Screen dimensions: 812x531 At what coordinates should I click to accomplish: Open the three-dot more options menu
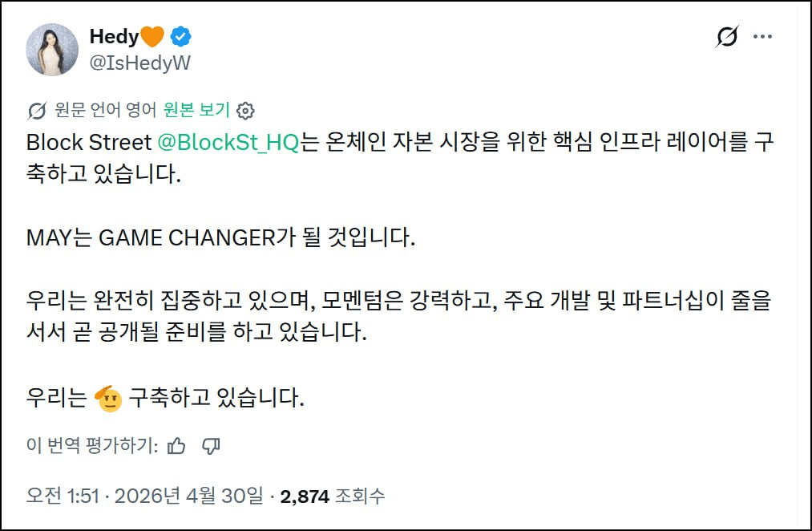[763, 37]
